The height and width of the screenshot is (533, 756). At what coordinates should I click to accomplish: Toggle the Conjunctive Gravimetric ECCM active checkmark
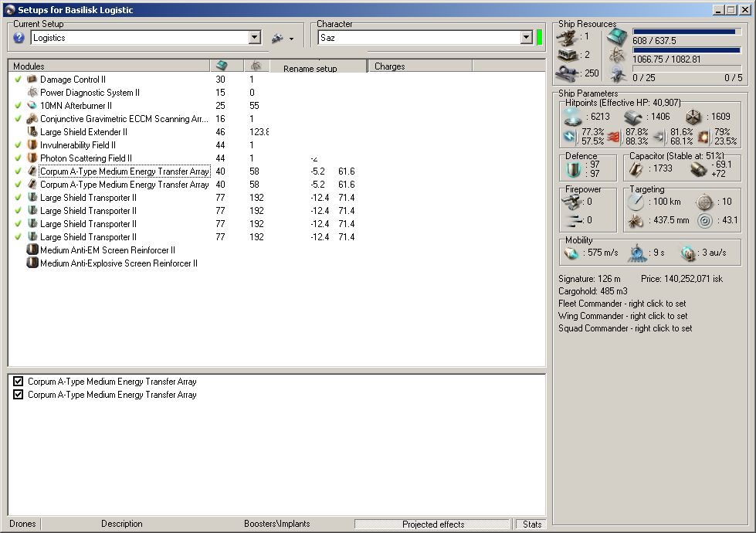18,119
